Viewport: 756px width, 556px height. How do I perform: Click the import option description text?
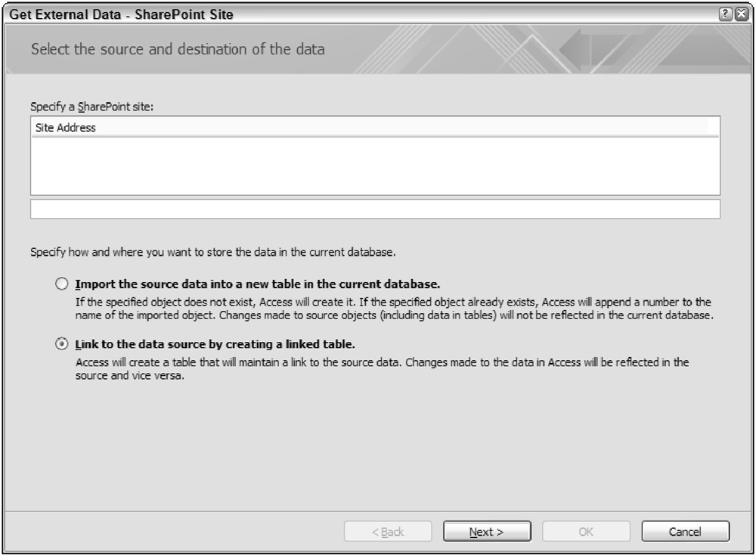tap(393, 309)
